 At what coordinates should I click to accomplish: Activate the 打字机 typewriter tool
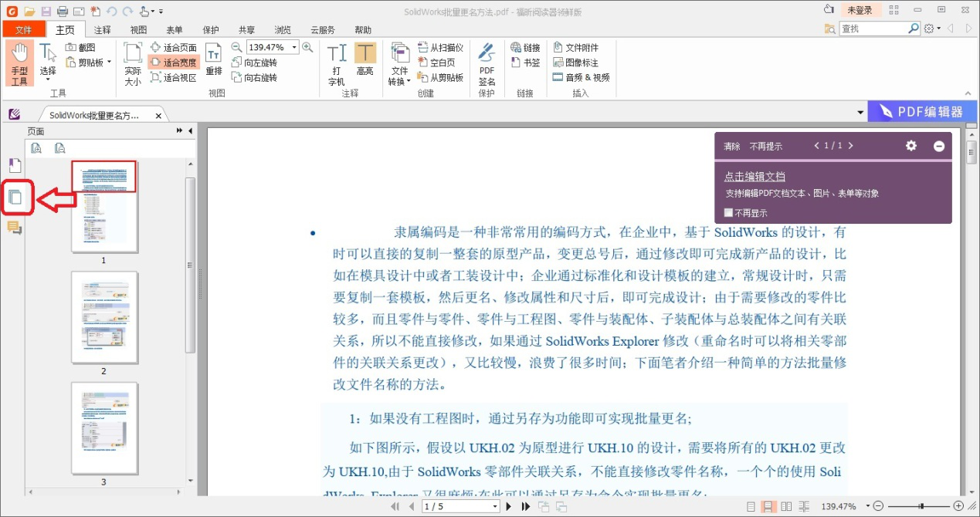coord(336,64)
